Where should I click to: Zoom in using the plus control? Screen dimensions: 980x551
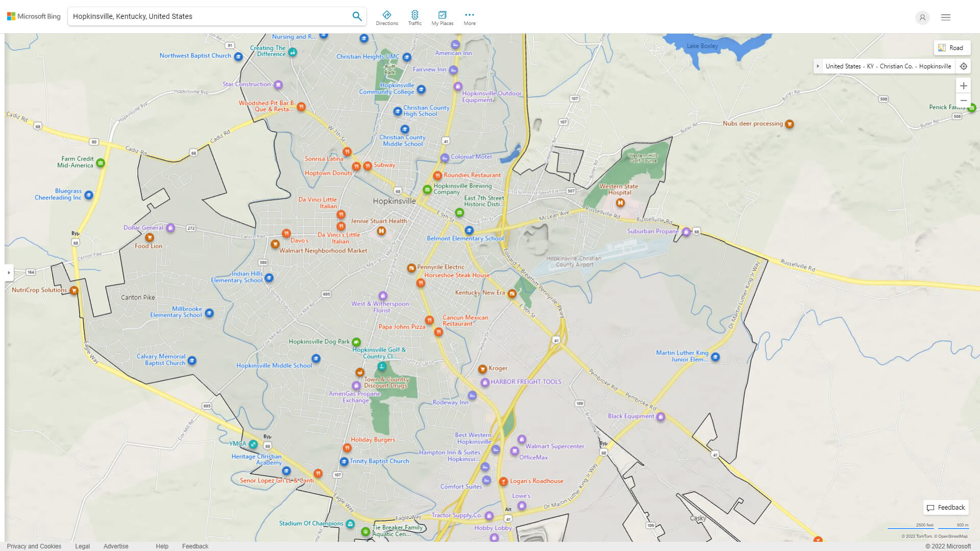(964, 86)
